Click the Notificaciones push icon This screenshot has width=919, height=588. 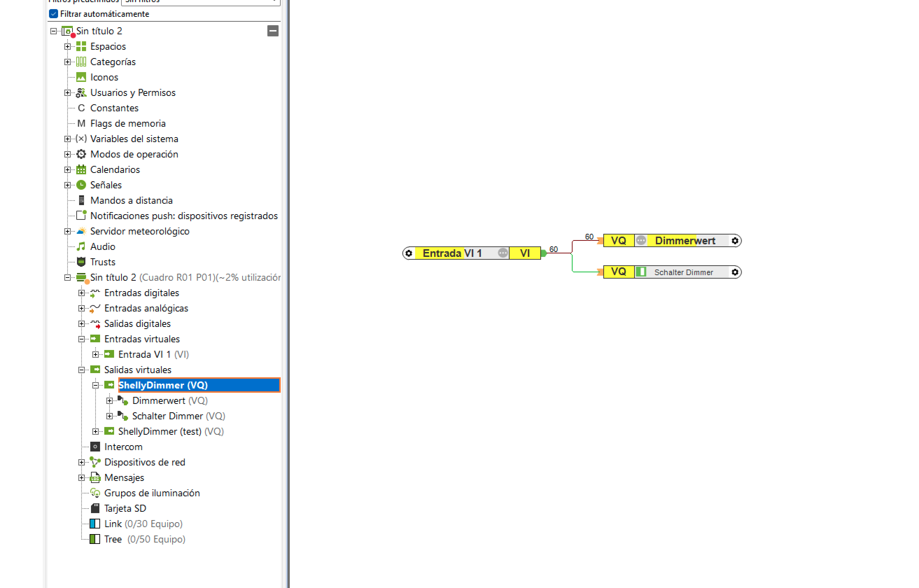click(x=81, y=215)
